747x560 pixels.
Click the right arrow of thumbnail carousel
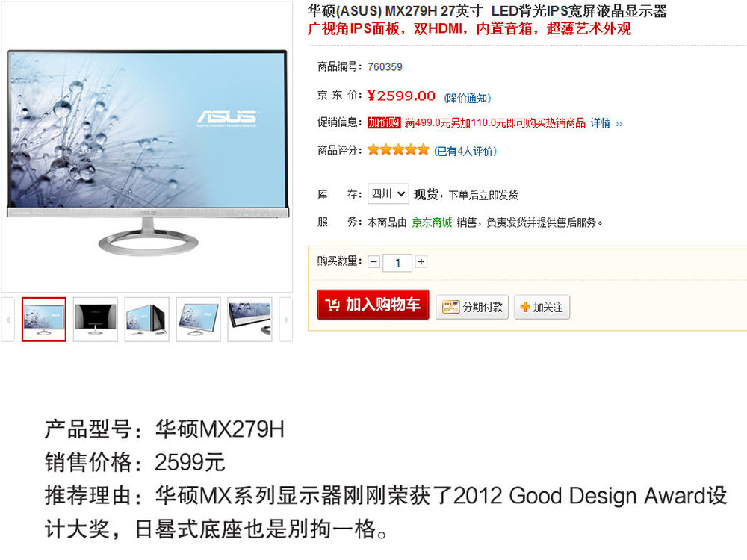pos(286,320)
